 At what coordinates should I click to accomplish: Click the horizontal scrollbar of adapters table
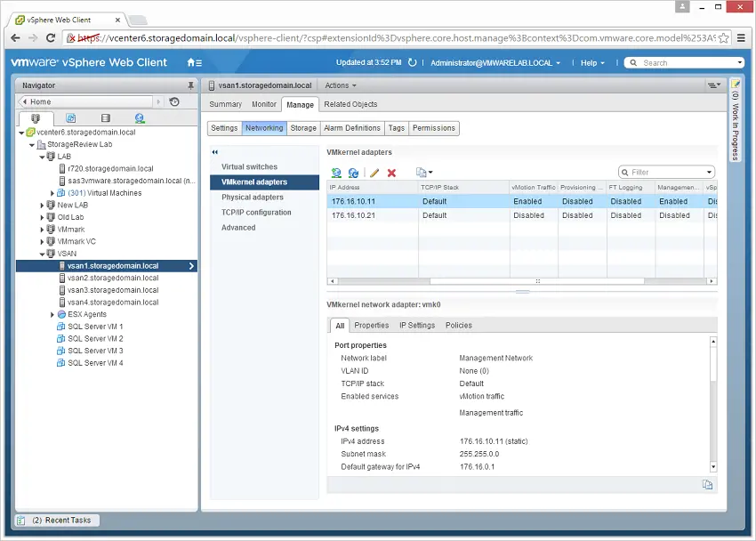[x=536, y=281]
